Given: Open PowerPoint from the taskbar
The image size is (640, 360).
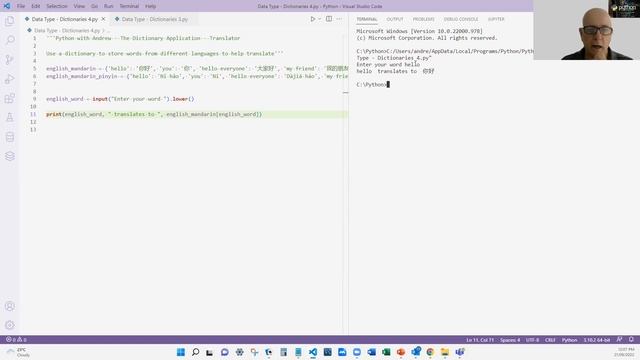Looking at the screenshot, I should [401, 352].
